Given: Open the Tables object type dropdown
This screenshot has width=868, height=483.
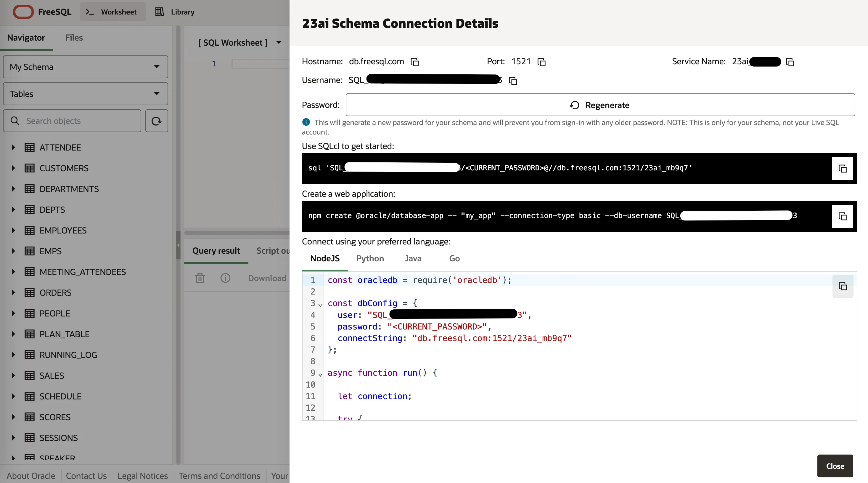Looking at the screenshot, I should point(85,94).
